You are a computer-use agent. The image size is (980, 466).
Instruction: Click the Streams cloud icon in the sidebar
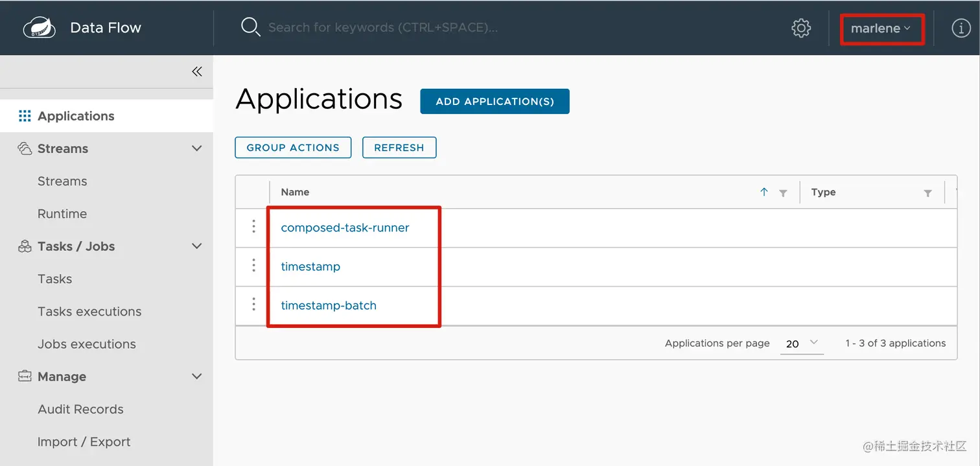tap(25, 148)
